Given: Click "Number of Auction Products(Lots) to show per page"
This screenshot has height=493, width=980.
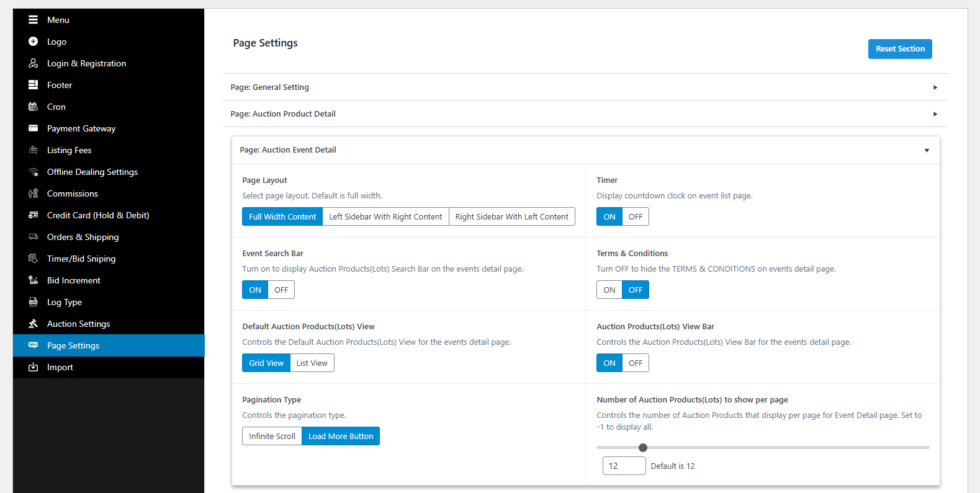Looking at the screenshot, I should (x=693, y=400).
